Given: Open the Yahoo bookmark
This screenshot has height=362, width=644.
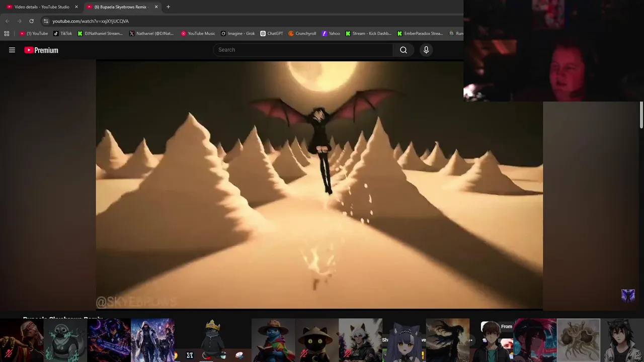Looking at the screenshot, I should coord(331,34).
